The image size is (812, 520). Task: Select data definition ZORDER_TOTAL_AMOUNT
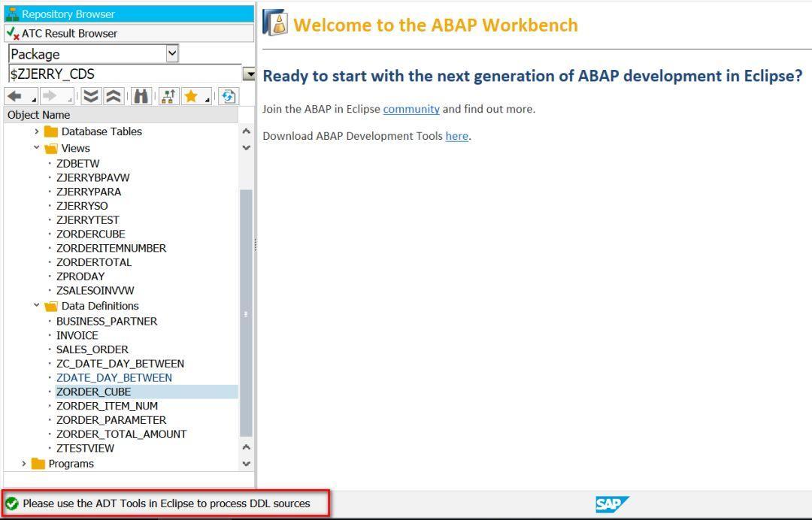(x=121, y=434)
